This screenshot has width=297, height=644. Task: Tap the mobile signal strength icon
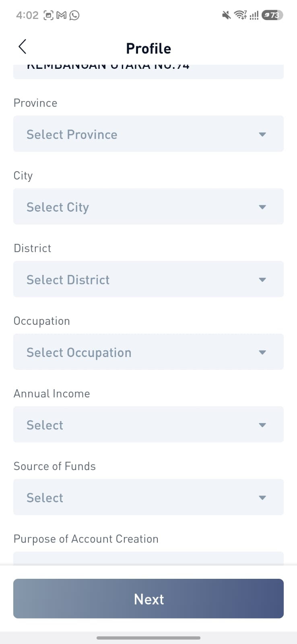point(254,16)
